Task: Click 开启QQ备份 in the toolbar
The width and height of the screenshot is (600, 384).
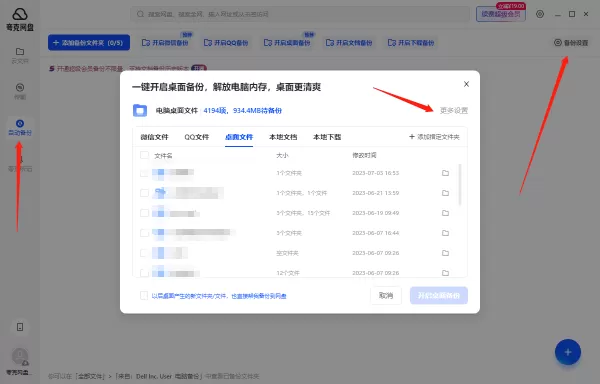Action: 226,42
